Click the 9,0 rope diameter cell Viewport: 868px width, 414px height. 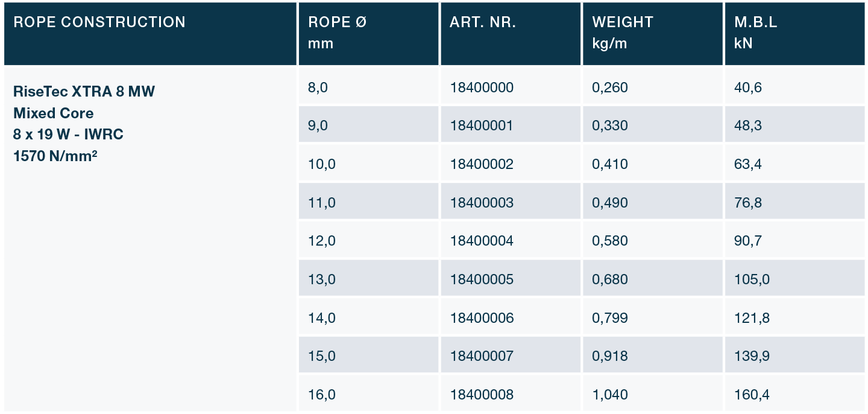coord(318,126)
